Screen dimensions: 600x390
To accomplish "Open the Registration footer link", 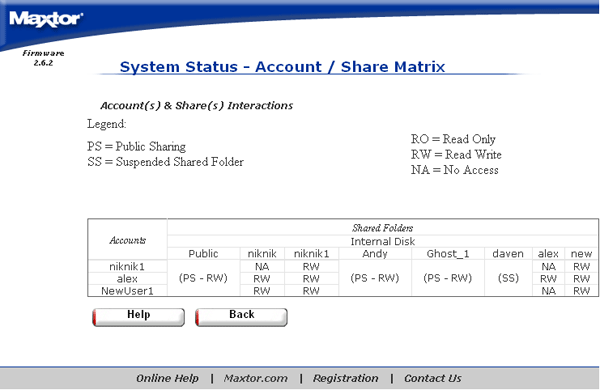I will coord(345,378).
